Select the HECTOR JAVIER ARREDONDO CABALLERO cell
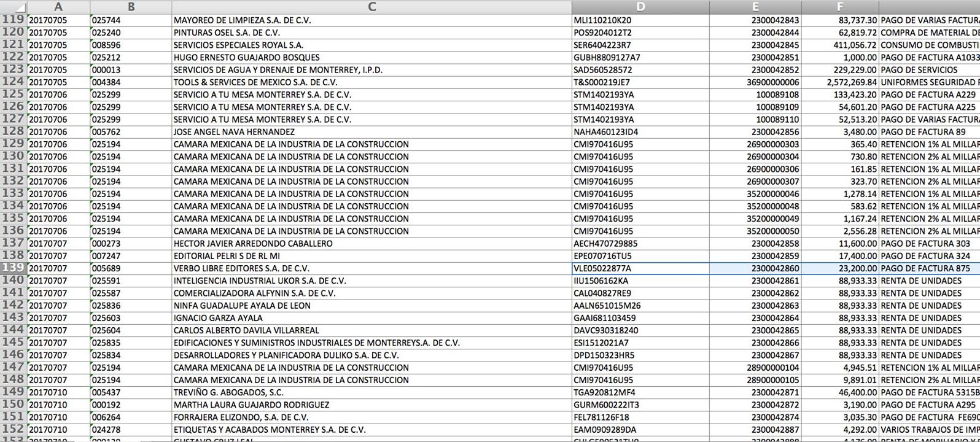This screenshot has width=980, height=442. 371,244
